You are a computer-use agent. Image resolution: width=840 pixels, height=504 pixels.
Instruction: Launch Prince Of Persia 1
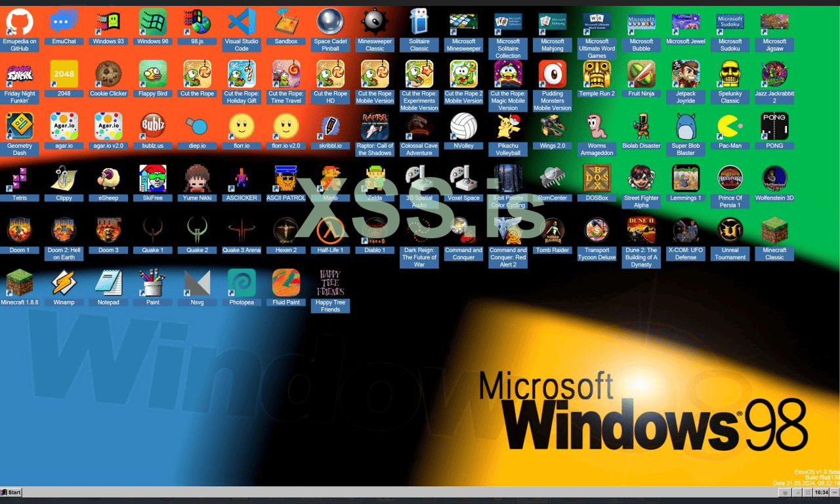pyautogui.click(x=730, y=178)
